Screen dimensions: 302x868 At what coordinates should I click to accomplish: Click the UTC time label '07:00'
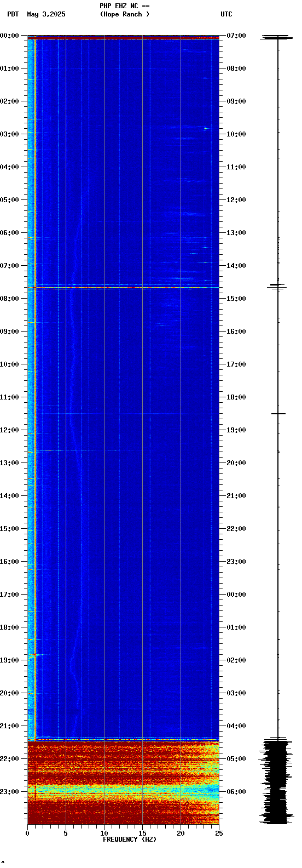[236, 36]
